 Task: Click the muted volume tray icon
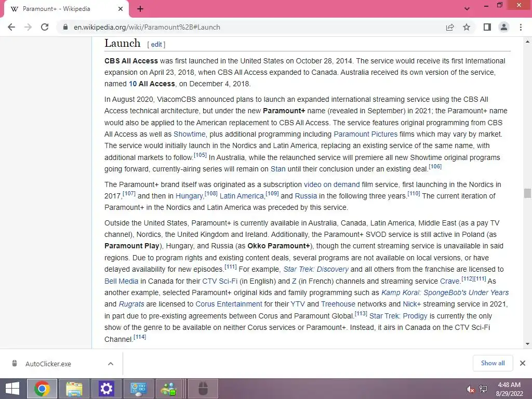coord(471,389)
